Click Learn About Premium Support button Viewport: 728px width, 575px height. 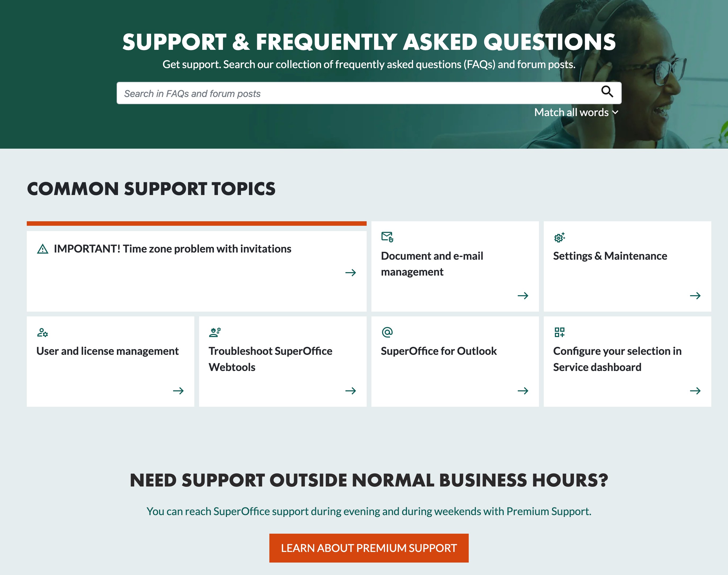[x=369, y=547]
